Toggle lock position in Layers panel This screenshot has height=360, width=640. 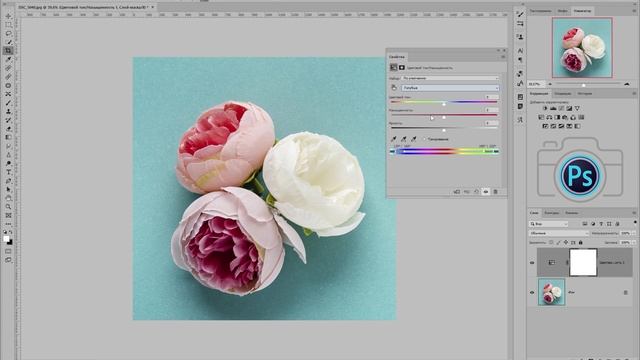566,242
